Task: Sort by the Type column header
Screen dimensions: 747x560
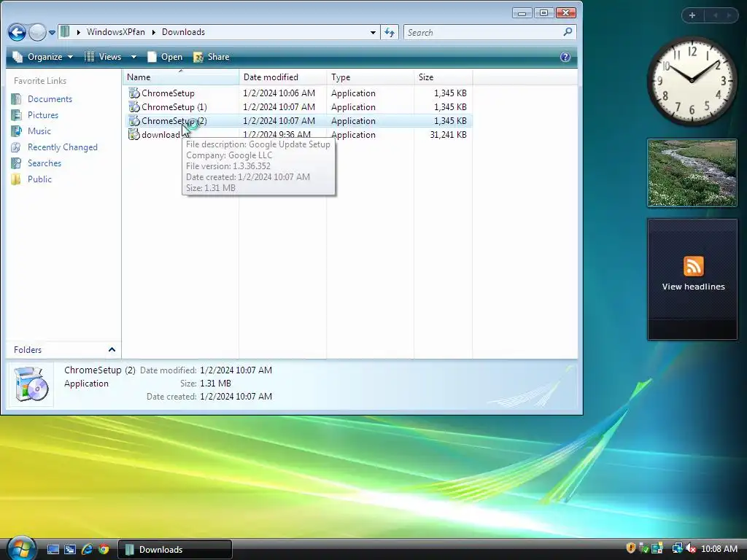Action: pyautogui.click(x=370, y=77)
